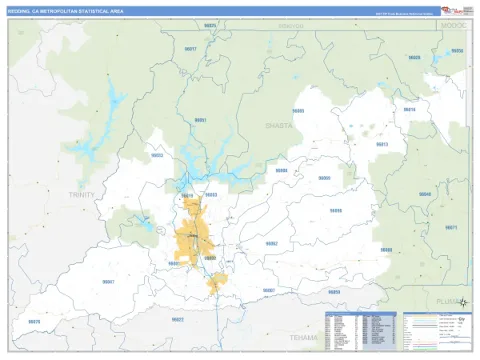Click the TEHAMA county label
Screen dimensions: 480x360
pyautogui.click(x=303, y=338)
